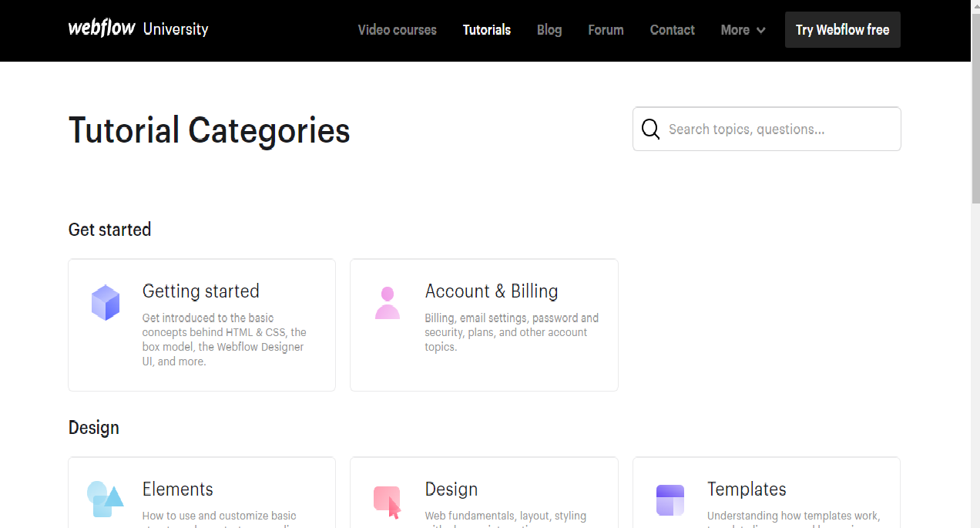Click the purple cube Getting started icon

pyautogui.click(x=106, y=302)
